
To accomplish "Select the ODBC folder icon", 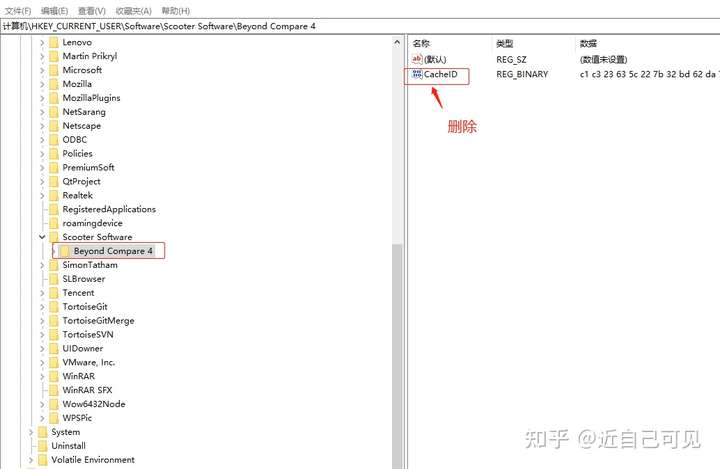I will click(x=54, y=140).
